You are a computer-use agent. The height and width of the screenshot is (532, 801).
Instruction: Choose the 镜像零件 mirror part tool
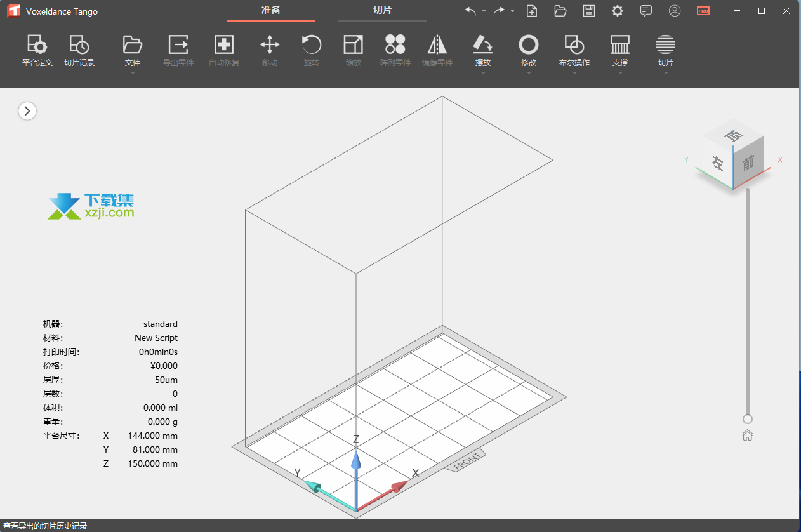click(x=437, y=51)
